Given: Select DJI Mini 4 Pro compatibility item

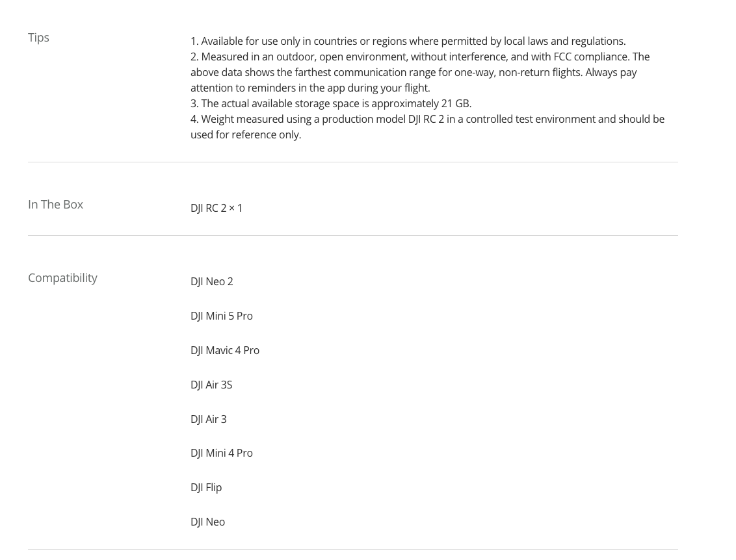Looking at the screenshot, I should pyautogui.click(x=222, y=453).
